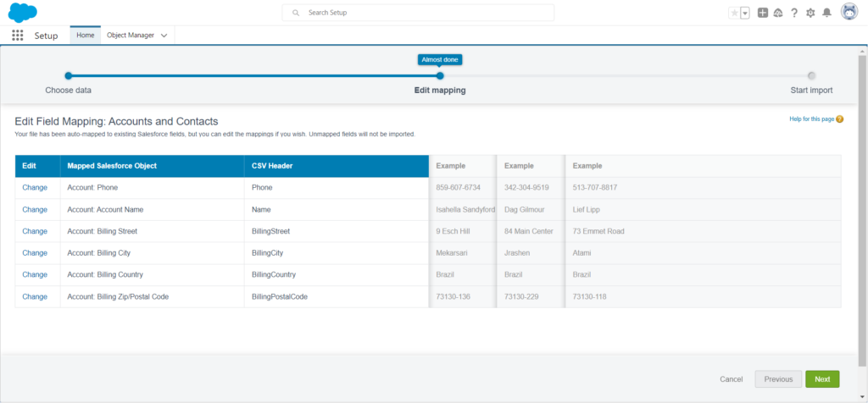Open the Trailhead guidance icon
Screen dimensions: 868x403
(x=778, y=13)
